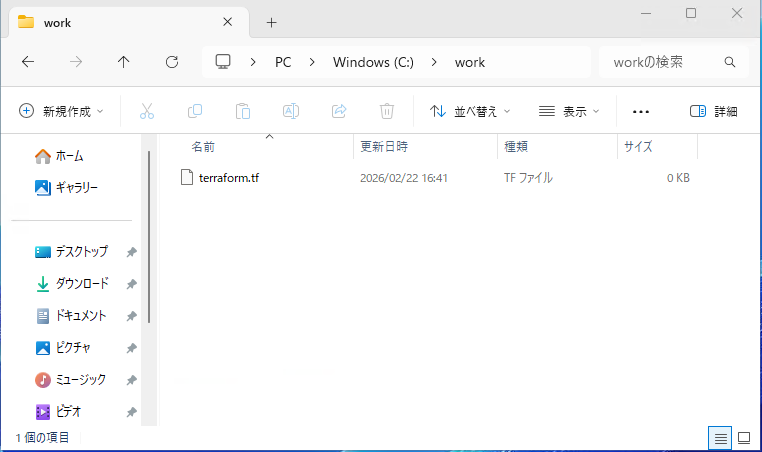This screenshot has width=762, height=452.
Task: Select Windows (C:) in the address breadcrumb
Action: [x=373, y=62]
